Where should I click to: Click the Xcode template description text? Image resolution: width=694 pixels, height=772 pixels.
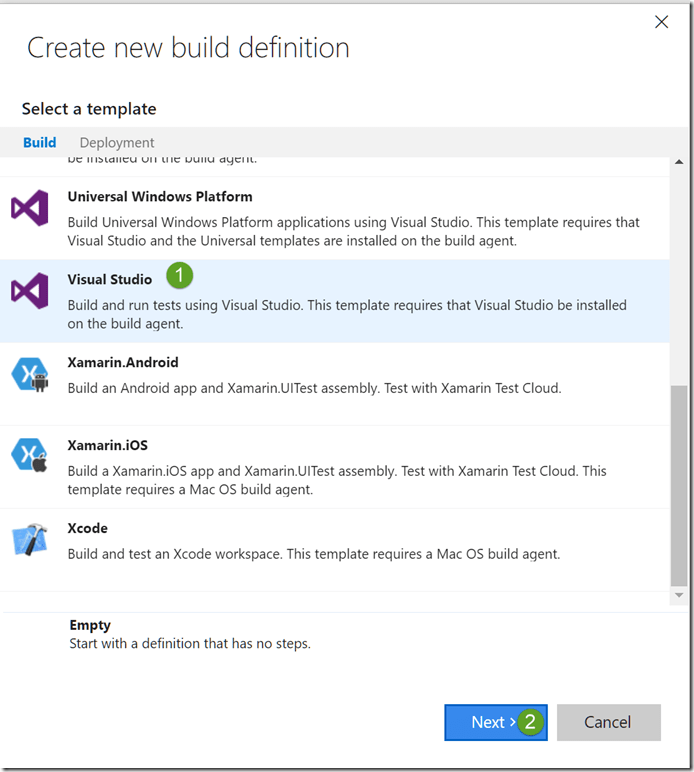[x=313, y=554]
